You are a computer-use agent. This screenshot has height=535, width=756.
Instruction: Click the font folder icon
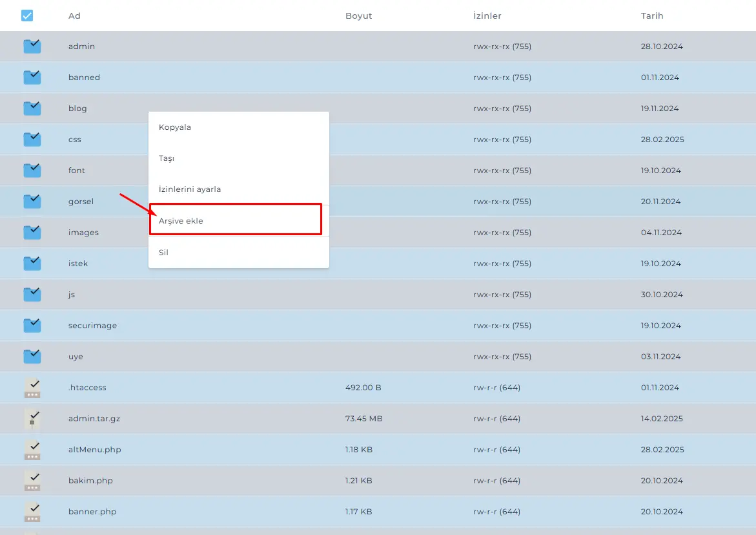pos(32,171)
